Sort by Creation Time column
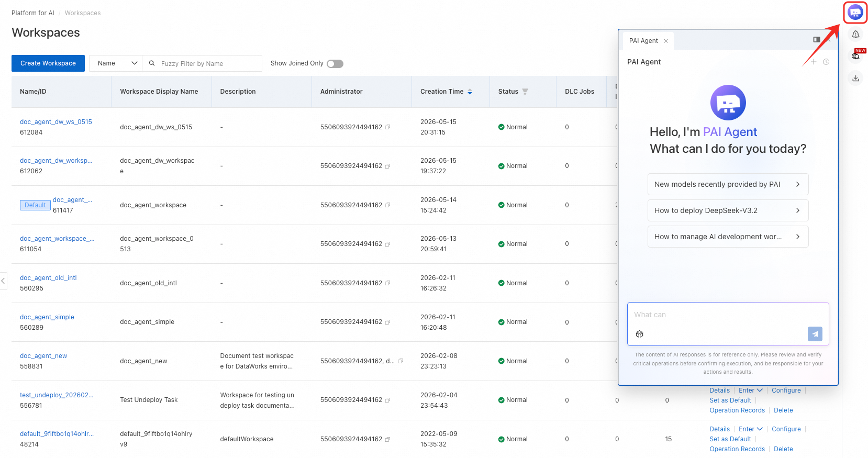 (470, 92)
